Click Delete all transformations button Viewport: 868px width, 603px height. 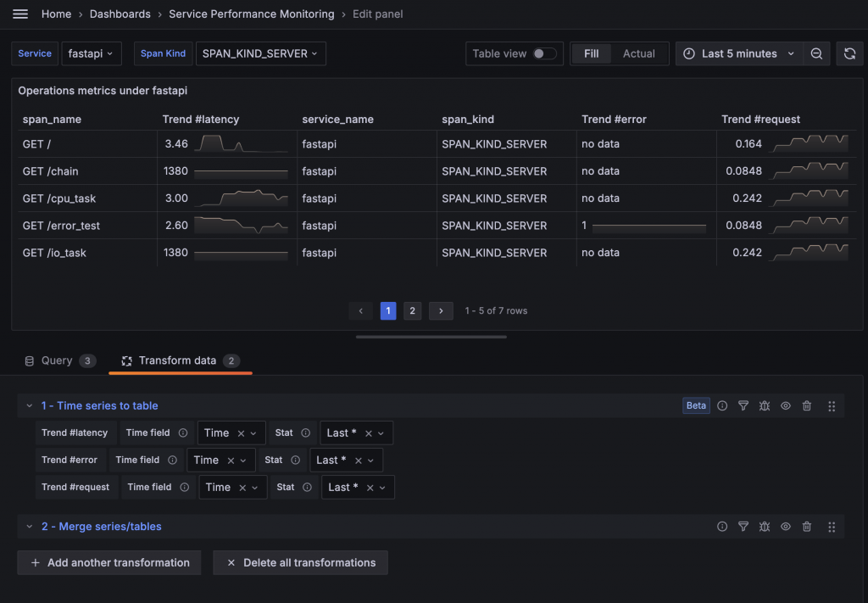point(301,562)
